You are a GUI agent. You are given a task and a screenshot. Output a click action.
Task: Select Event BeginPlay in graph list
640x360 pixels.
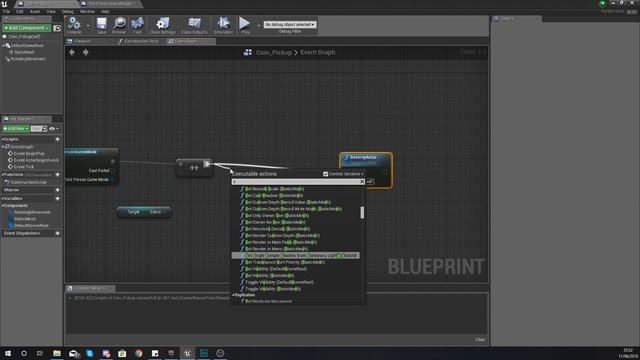pos(29,153)
